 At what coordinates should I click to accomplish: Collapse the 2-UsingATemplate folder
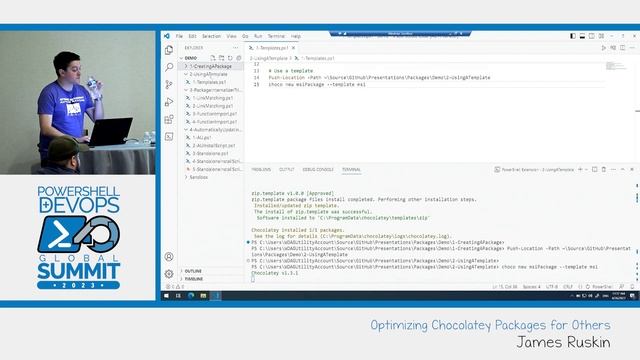[x=211, y=74]
